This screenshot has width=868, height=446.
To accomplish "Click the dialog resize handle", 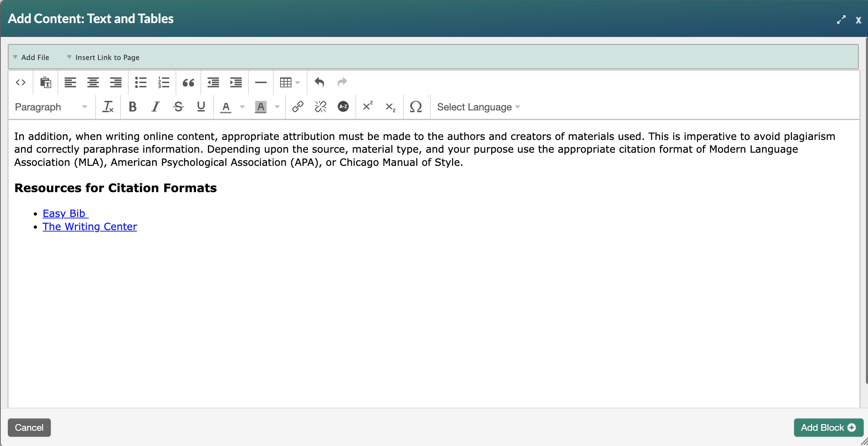I will (864, 442).
